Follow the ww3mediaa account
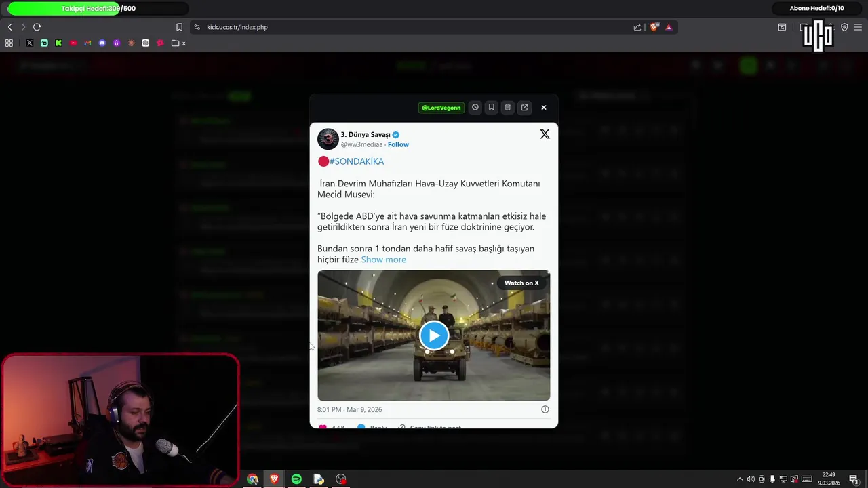The image size is (868, 488). 398,144
